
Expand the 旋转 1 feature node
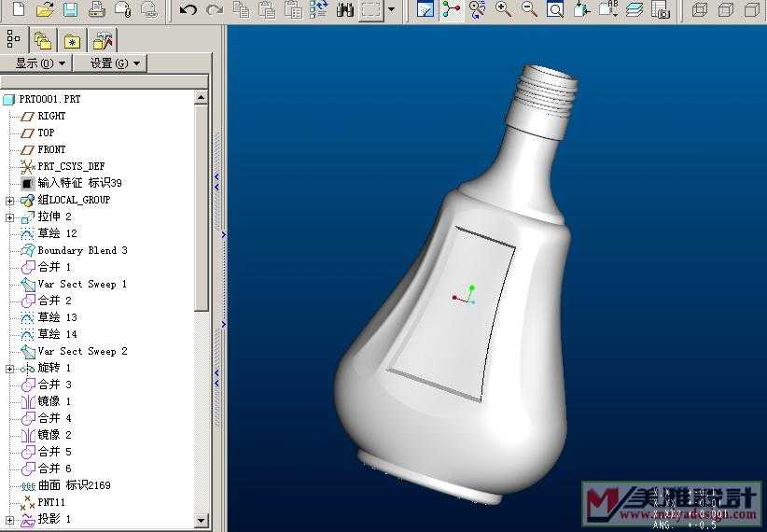(x=10, y=369)
